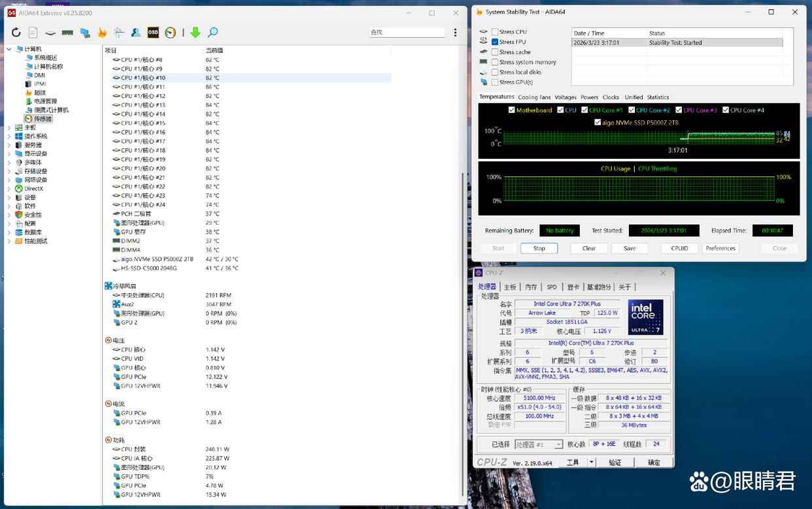Open the 内存 tab in CPU-Z
This screenshot has width=812, height=509.
531,287
